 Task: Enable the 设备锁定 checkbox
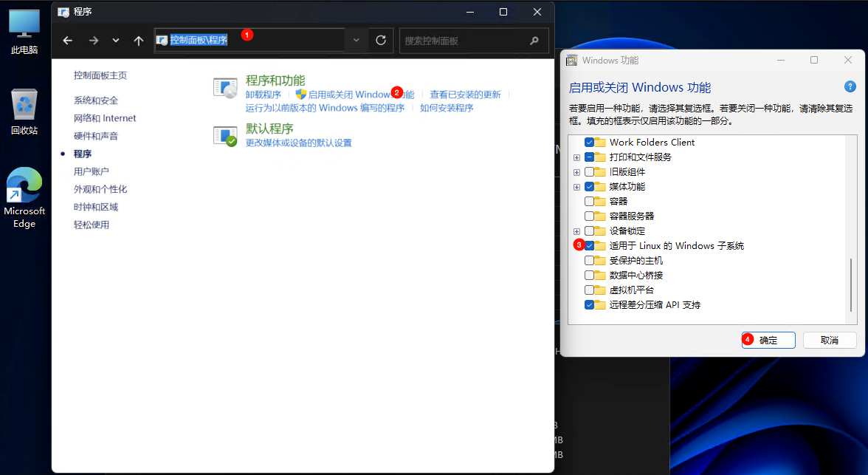590,231
